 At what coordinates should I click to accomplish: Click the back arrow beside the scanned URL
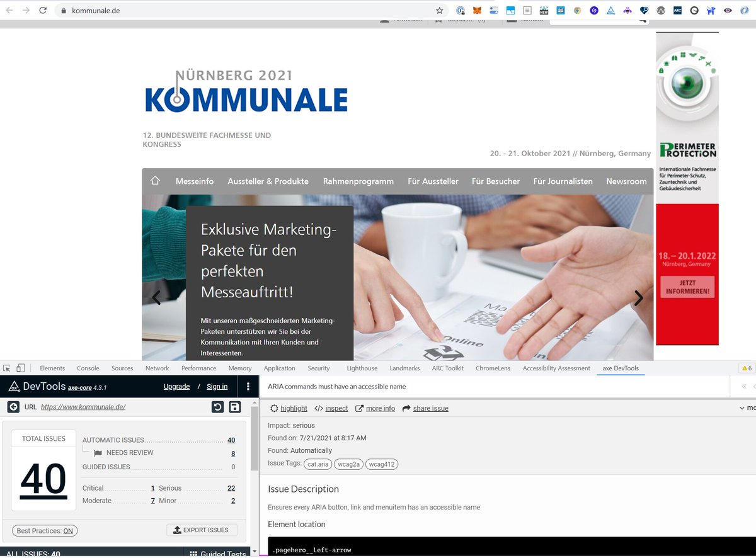tap(14, 407)
